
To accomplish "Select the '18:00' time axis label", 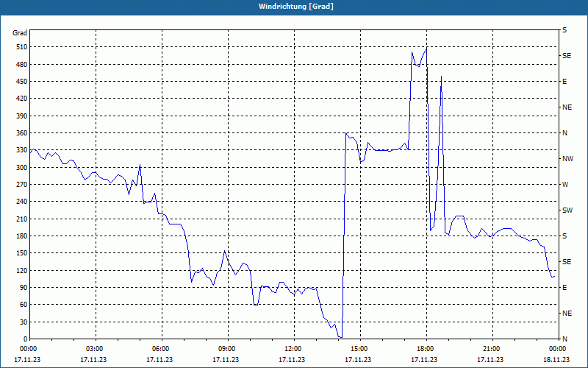I will [x=426, y=349].
